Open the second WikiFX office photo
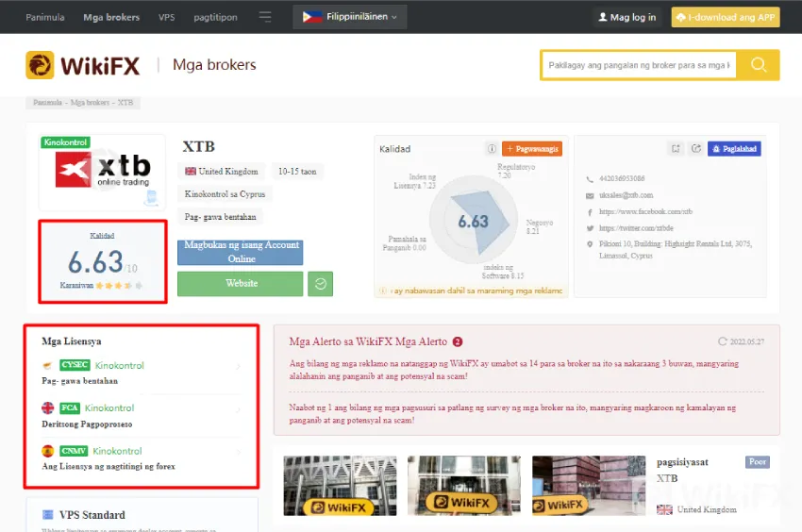This screenshot has width=802, height=532. (x=464, y=486)
